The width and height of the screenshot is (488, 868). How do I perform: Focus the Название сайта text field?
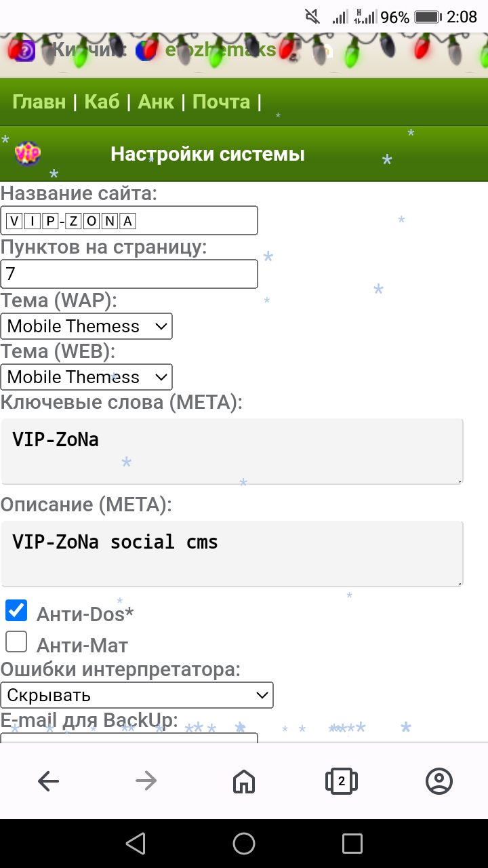pyautogui.click(x=129, y=220)
